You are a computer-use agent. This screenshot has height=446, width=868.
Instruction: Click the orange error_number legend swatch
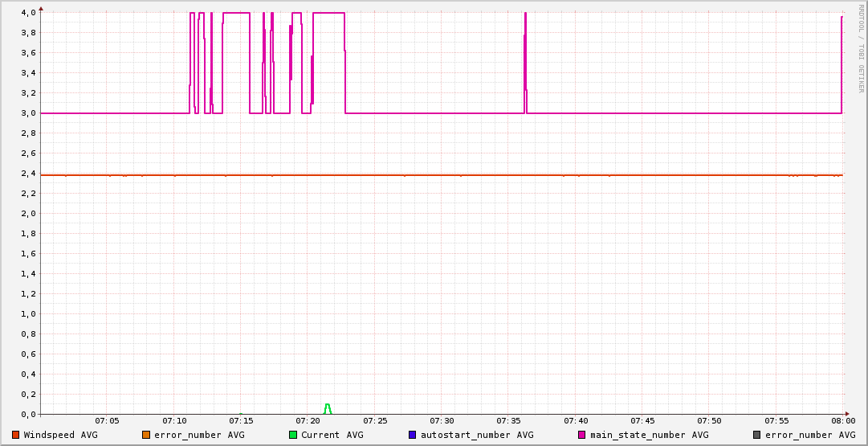[x=146, y=435]
